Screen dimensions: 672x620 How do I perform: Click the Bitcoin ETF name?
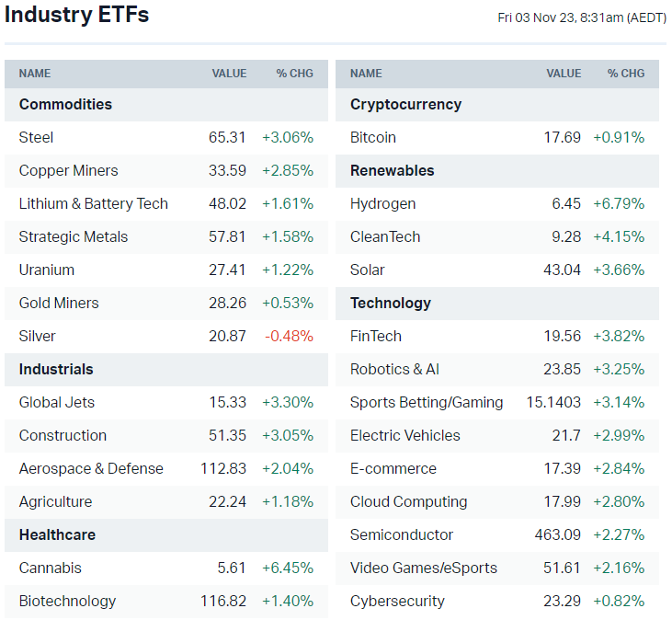pos(373,137)
